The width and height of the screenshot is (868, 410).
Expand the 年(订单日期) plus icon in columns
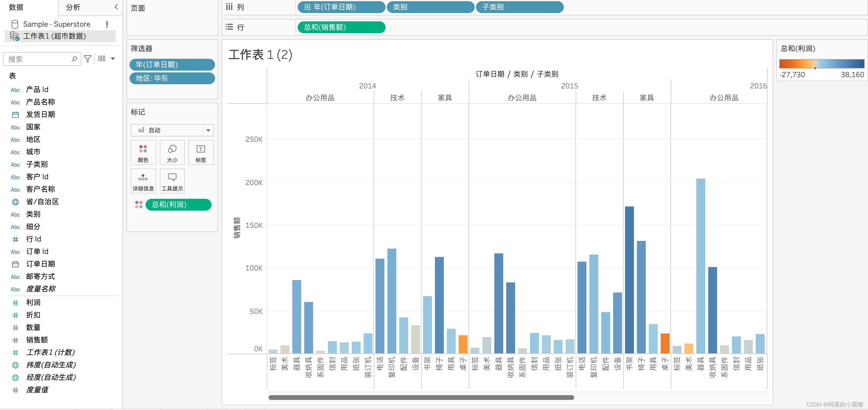(x=307, y=7)
